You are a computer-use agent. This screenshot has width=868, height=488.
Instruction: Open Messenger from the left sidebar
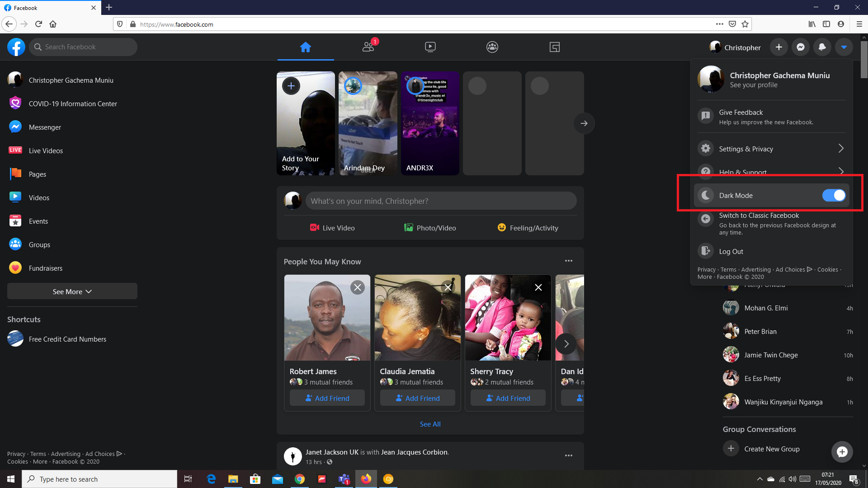[x=72, y=127]
